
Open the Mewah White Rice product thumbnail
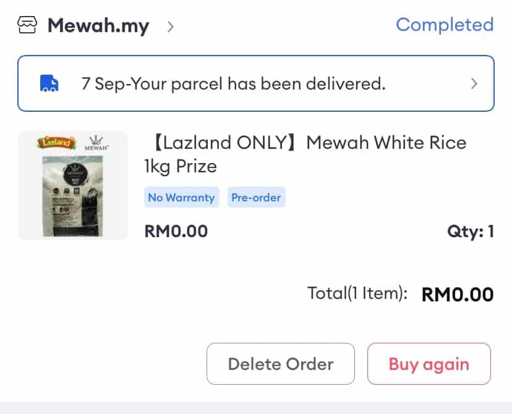pyautogui.click(x=72, y=185)
